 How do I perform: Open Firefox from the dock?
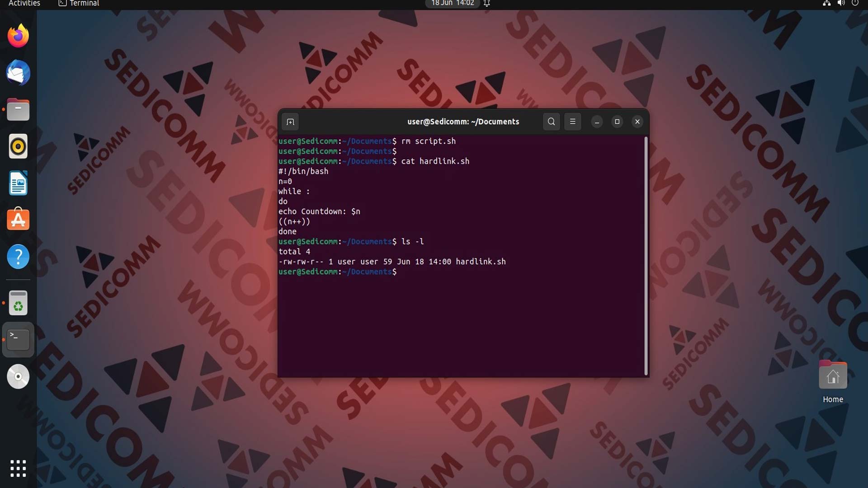coord(18,36)
